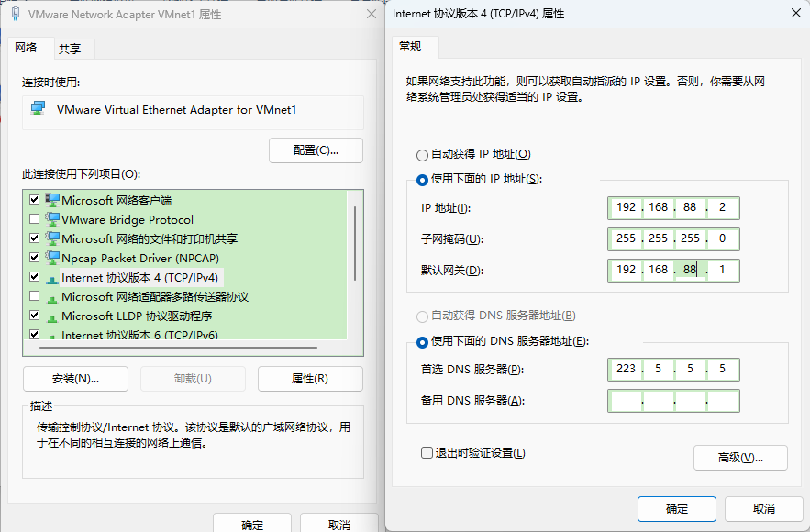The width and height of the screenshot is (810, 532).
Task: Click the Microsoft 网络的文件和打印机共享 icon
Action: (x=52, y=238)
